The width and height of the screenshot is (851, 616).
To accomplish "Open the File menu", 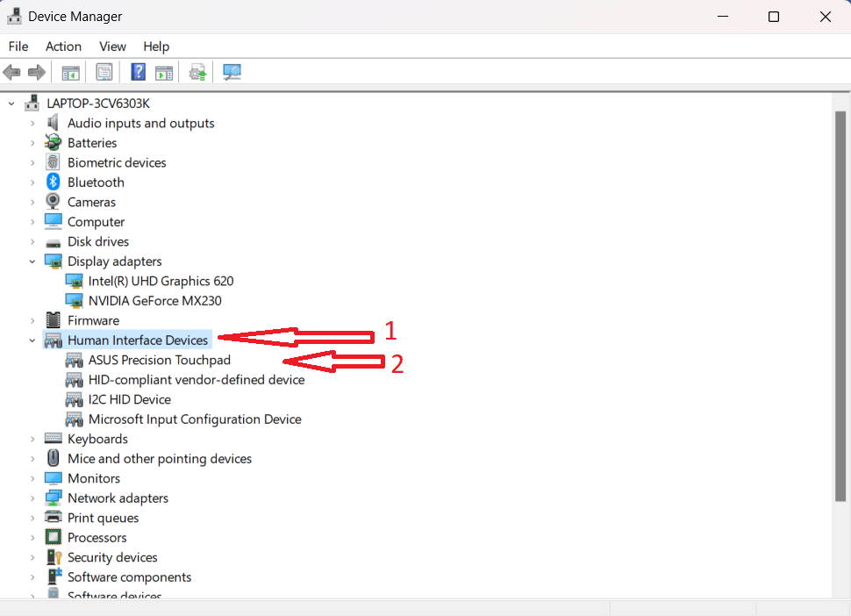I will [18, 47].
